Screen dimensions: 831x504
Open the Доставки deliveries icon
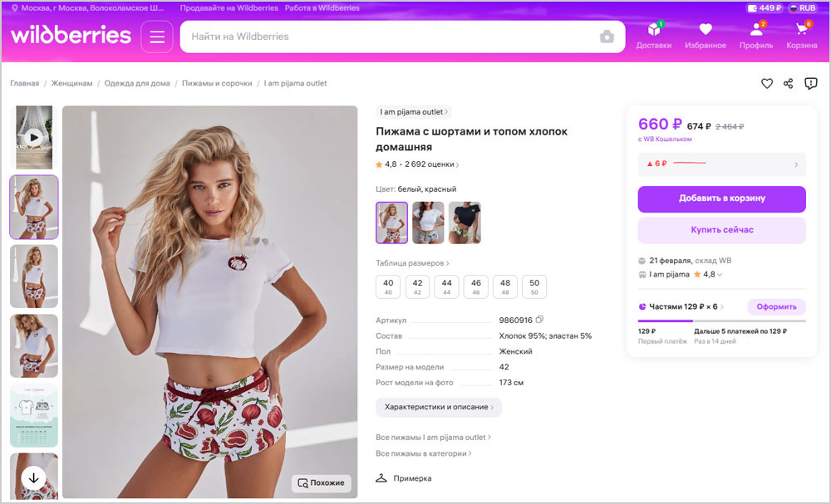(654, 36)
